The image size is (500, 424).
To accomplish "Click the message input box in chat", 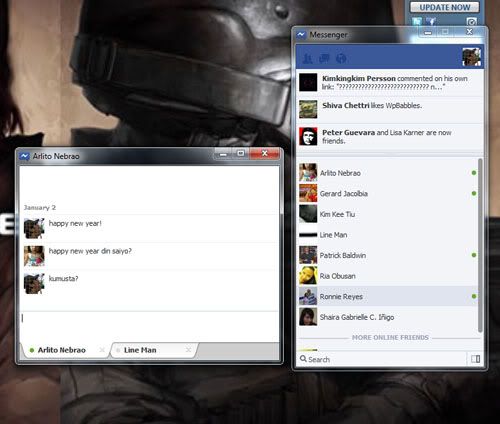I will 149,326.
